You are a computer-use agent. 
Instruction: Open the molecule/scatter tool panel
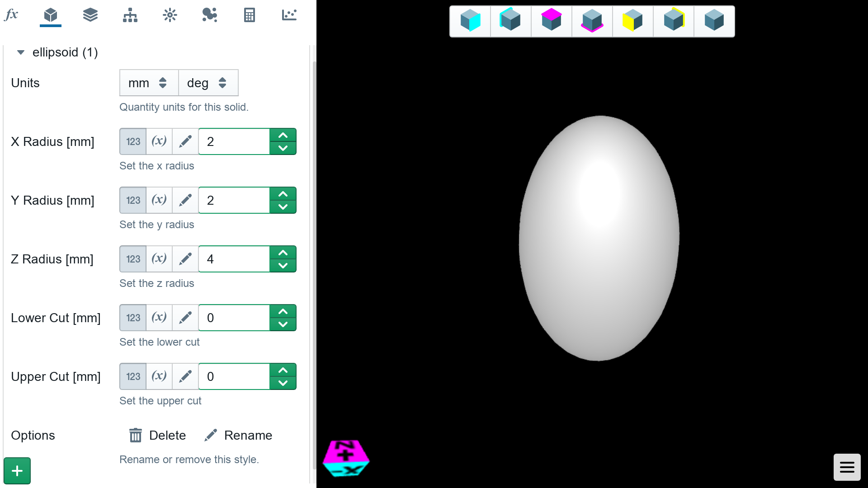[209, 15]
